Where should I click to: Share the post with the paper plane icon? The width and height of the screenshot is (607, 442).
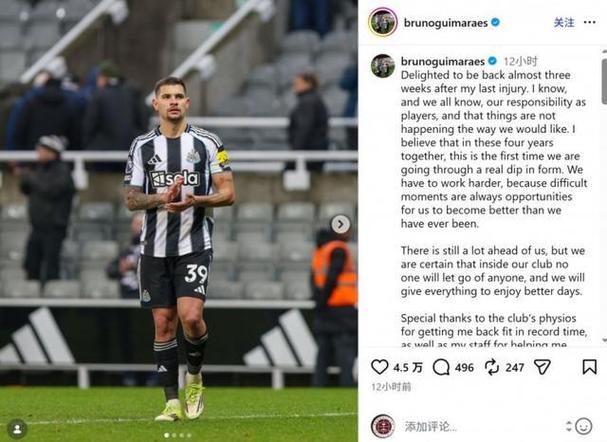point(542,367)
